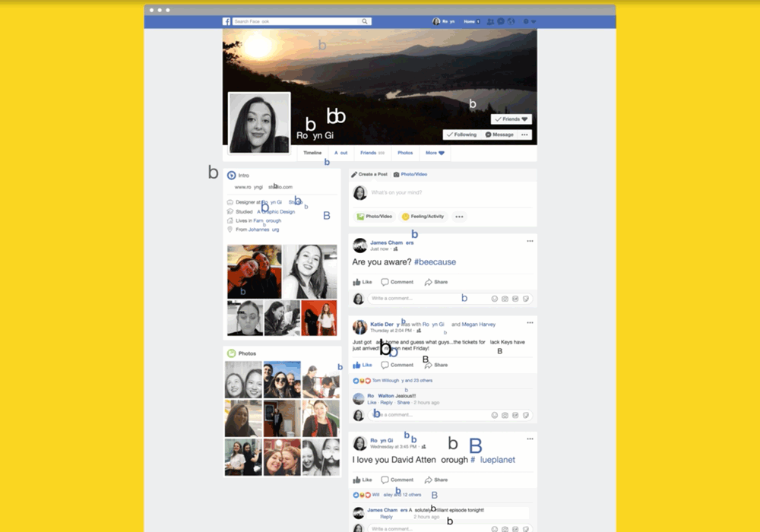Viewport: 760px width, 532px height.
Task: Click the emoji icon in James's comment box
Action: click(x=495, y=299)
